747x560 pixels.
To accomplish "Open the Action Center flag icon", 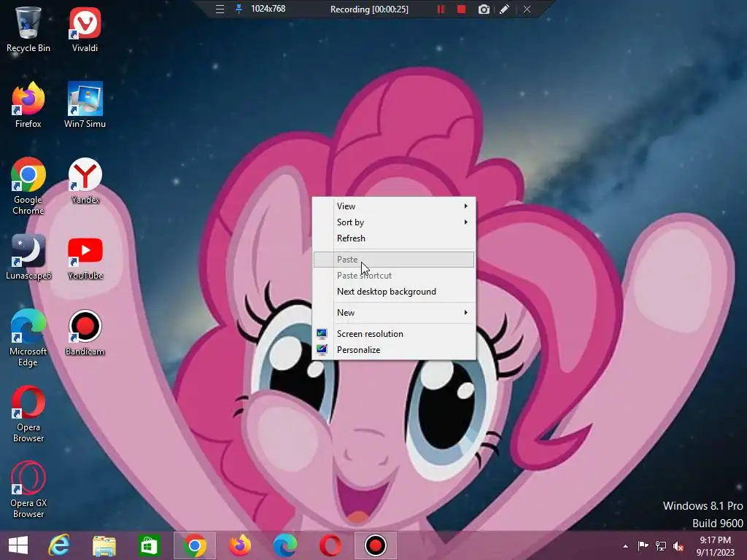I will click(643, 545).
